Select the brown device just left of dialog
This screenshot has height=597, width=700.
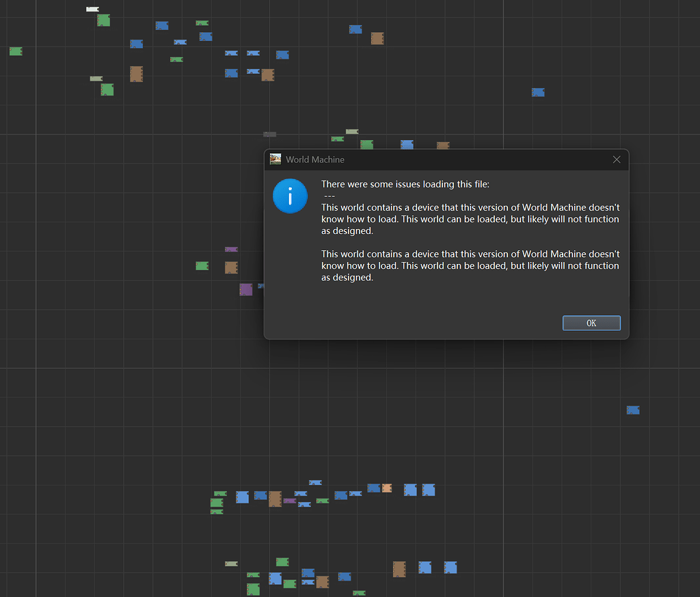231,267
